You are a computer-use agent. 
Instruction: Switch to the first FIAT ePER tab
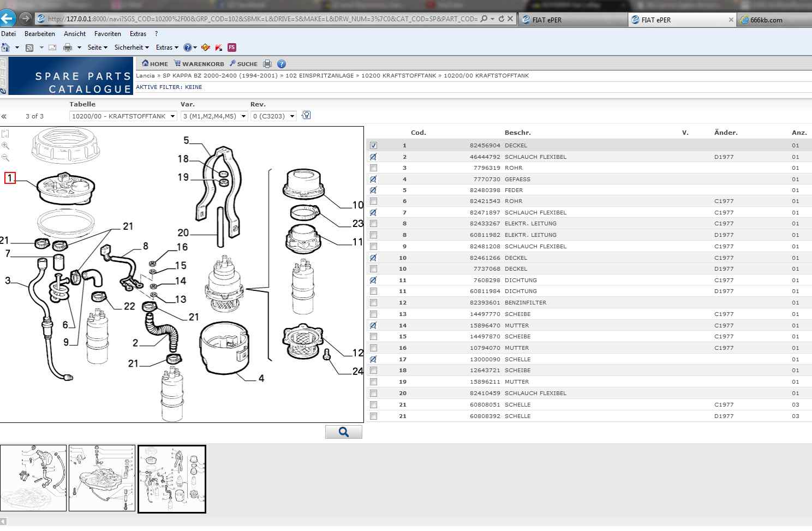point(572,20)
